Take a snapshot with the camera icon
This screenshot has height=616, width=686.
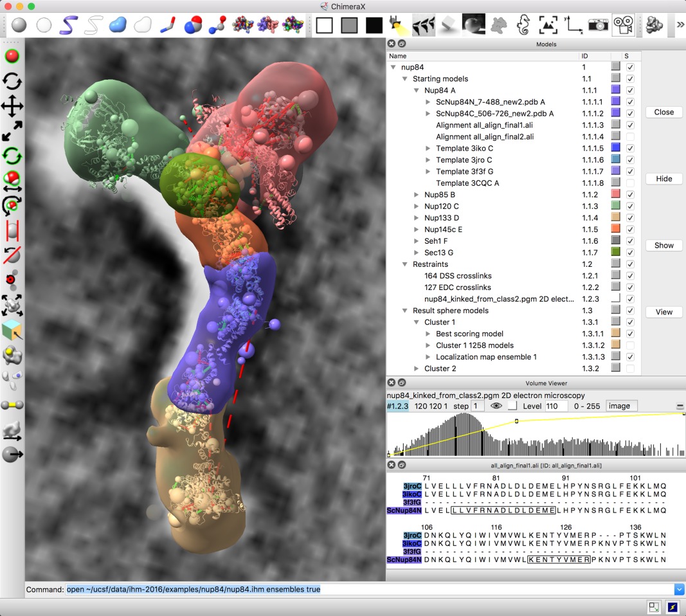(x=598, y=25)
